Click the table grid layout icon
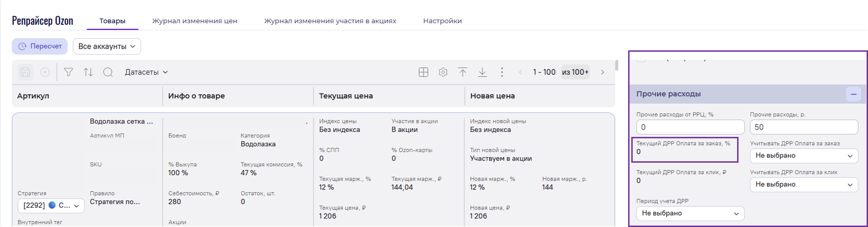Image resolution: width=868 pixels, height=227 pixels. tap(423, 72)
